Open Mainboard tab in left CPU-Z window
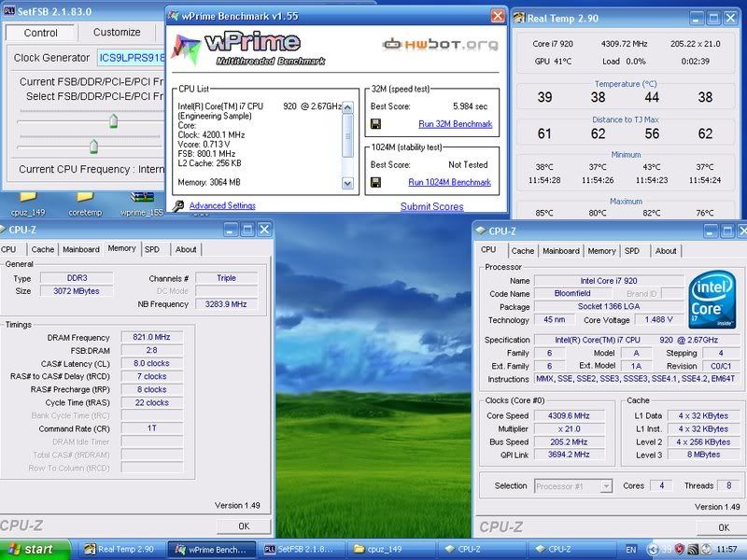The width and height of the screenshot is (747, 560). coord(81,249)
